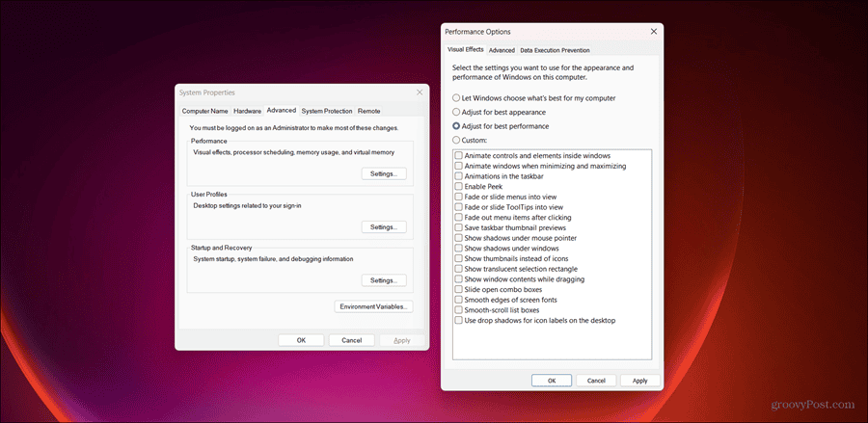Open Startup and Recovery Settings button
Screen dimensions: 868x423
(384, 280)
